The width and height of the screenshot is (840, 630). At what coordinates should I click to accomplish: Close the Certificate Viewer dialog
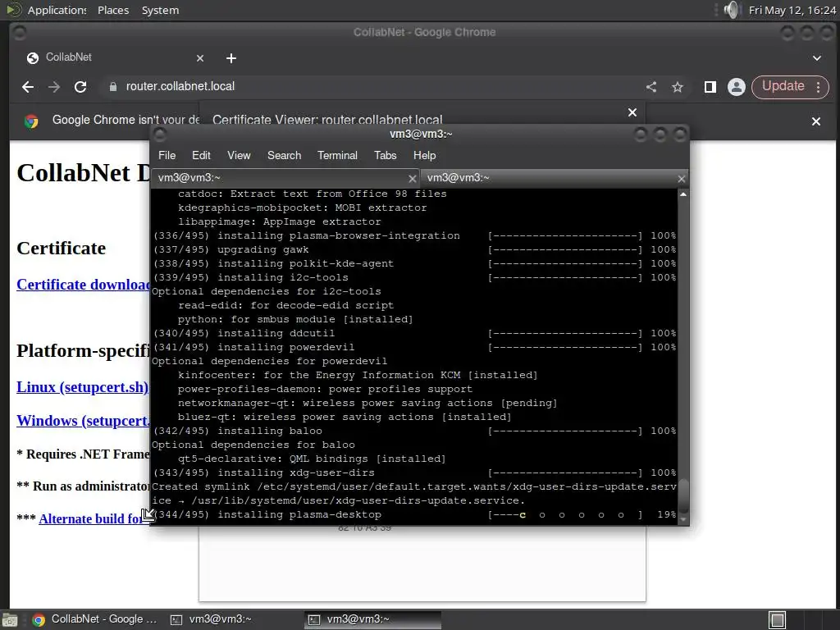pos(632,112)
